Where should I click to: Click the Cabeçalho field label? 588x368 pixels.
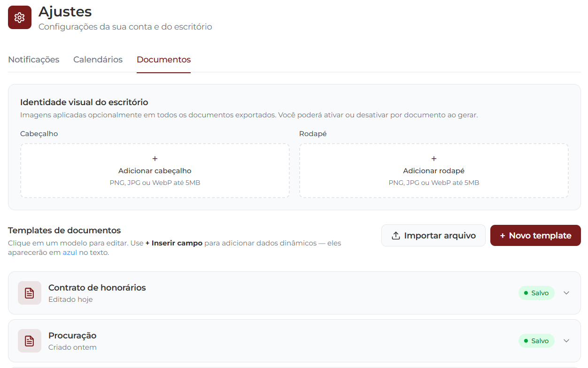[x=39, y=134]
